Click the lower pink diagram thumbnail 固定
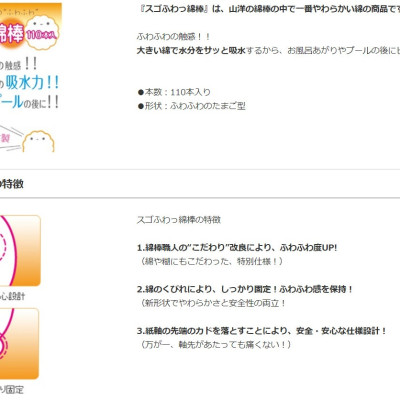The height and width of the screenshot is (400, 400). pos(19,344)
